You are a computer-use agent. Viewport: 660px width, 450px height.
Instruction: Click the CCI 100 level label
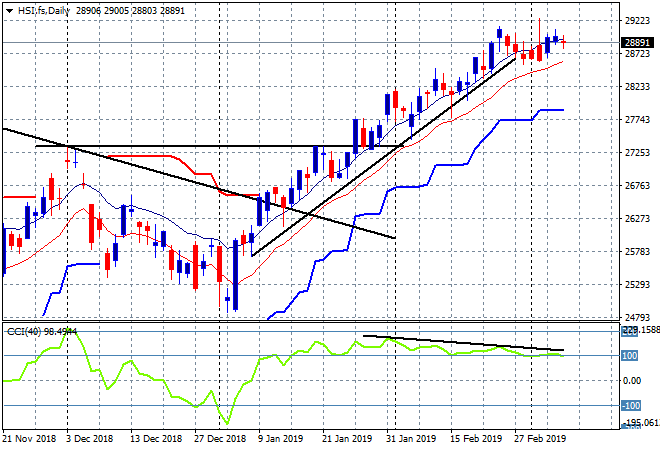pos(629,356)
